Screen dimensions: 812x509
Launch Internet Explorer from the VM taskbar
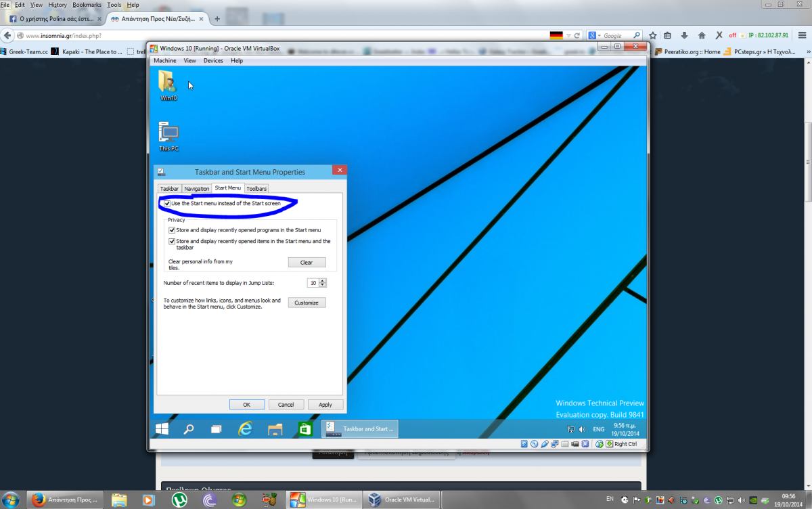tap(245, 429)
